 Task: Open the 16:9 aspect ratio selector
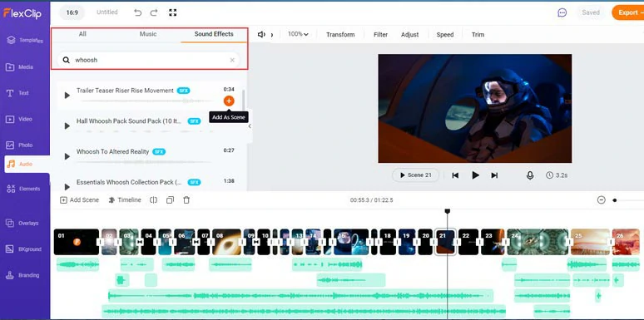(72, 12)
